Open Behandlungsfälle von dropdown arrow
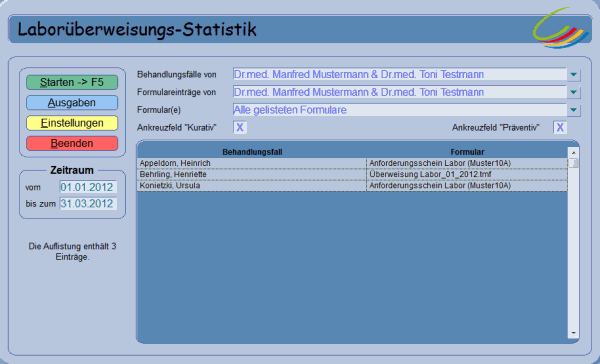This screenshot has height=364, width=600. pyautogui.click(x=573, y=75)
